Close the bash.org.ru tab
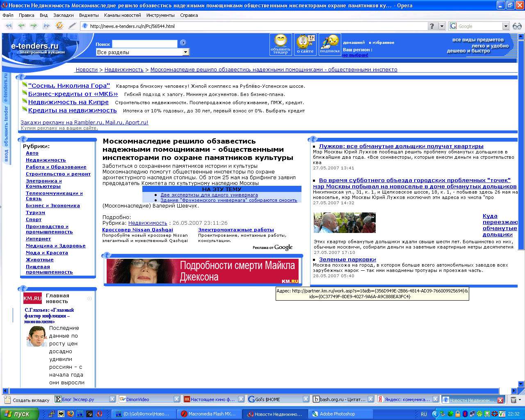Image resolution: width=525 pixels, height=420 pixels. click(x=371, y=399)
